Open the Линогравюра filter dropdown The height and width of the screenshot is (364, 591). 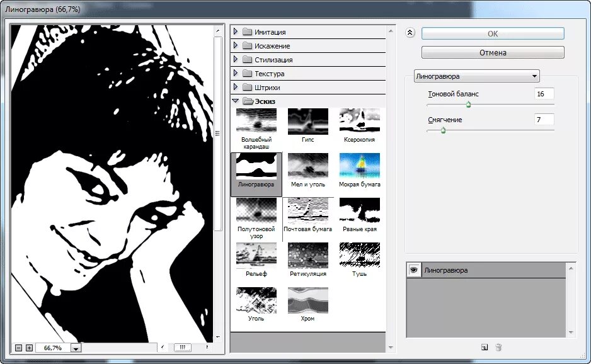[x=477, y=76]
